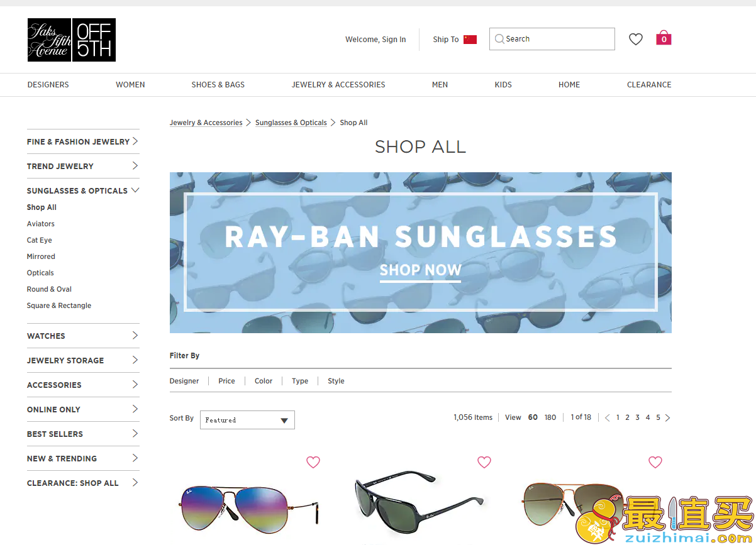Select Opticals subcategory

(x=40, y=273)
